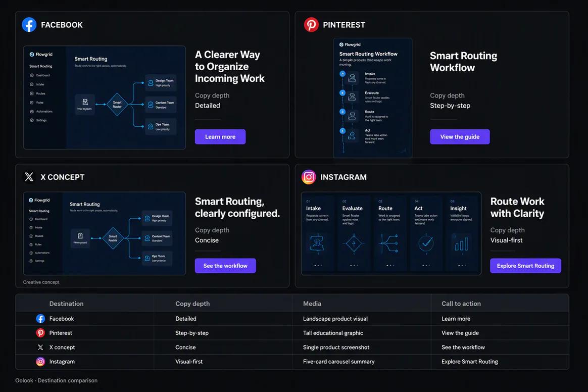This screenshot has height=392, width=588.
Task: Click the Act checkmark icon in Instagram carousel
Action: 426,243
